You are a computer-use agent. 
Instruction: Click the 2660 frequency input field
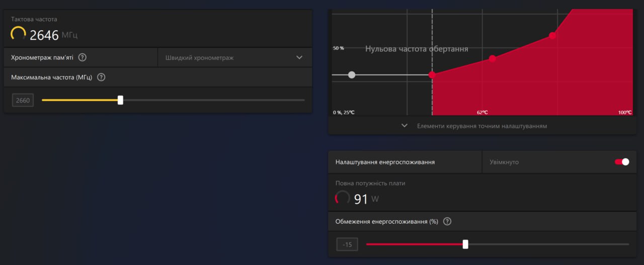pos(23,101)
